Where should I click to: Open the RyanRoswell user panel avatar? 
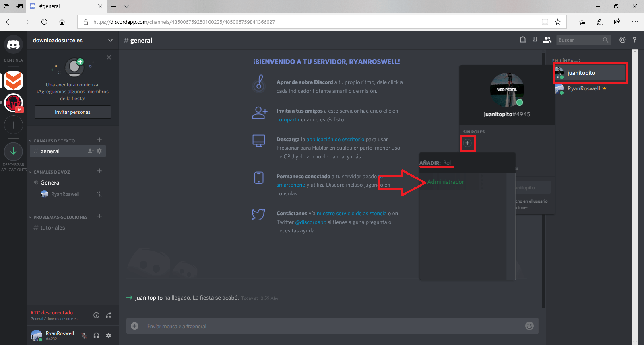pyautogui.click(x=36, y=335)
